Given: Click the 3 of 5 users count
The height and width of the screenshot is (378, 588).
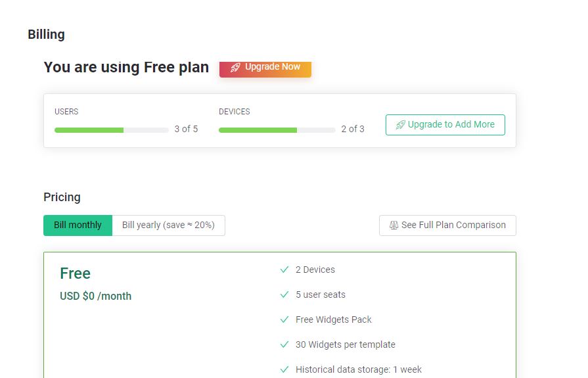Looking at the screenshot, I should coord(186,129).
